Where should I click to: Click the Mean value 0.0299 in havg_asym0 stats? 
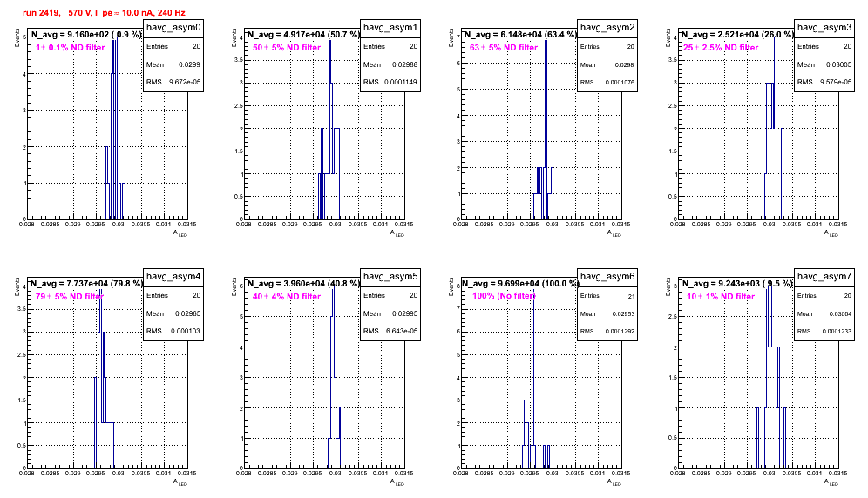[191, 64]
